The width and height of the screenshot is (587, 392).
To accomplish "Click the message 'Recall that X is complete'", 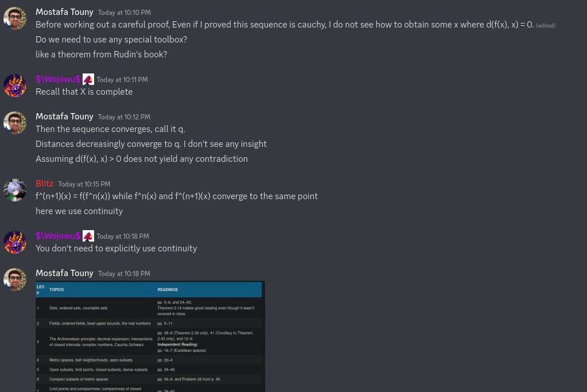I will tap(84, 92).
